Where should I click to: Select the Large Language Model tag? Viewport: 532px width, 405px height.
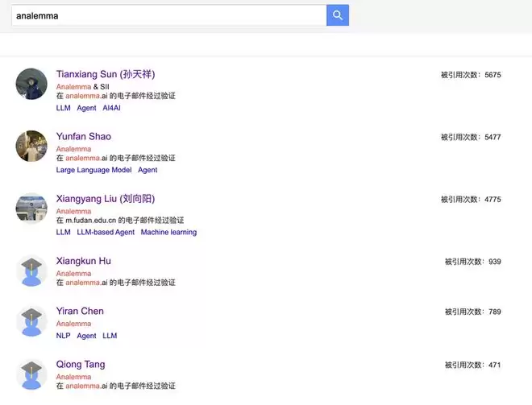tap(94, 170)
